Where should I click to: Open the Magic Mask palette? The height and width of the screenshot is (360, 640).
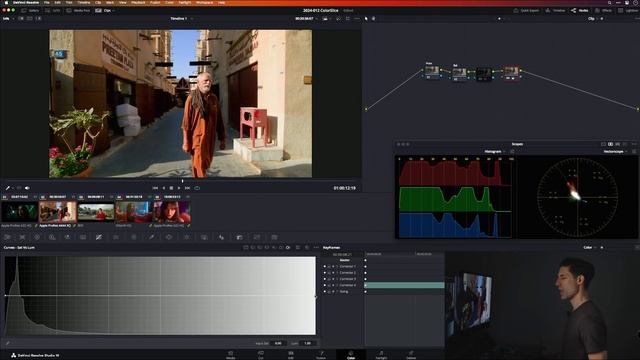[204, 237]
